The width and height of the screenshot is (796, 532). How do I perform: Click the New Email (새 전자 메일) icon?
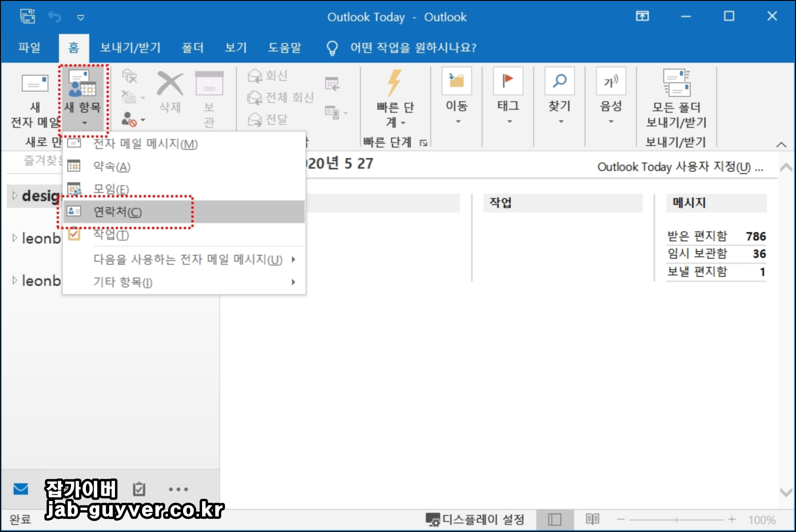click(35, 84)
